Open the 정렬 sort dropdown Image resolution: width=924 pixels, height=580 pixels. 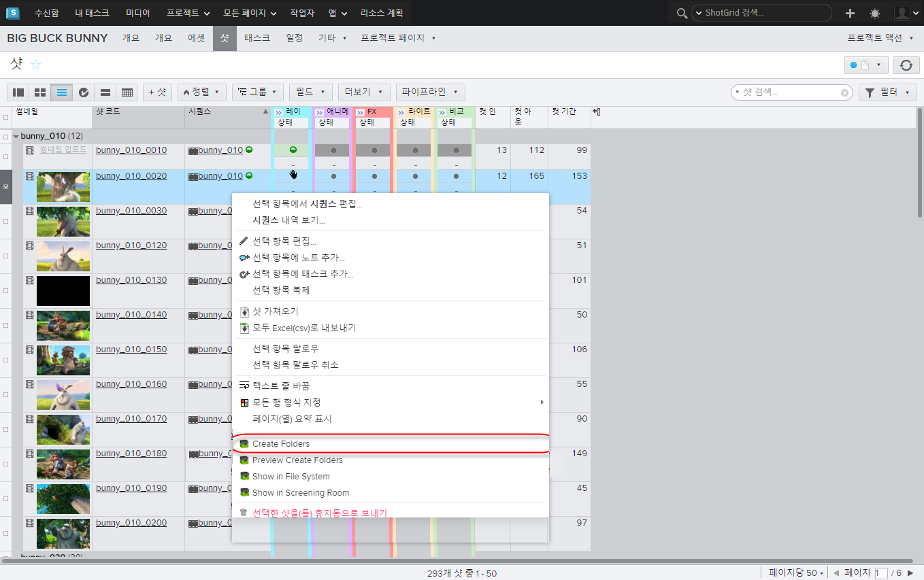(202, 92)
